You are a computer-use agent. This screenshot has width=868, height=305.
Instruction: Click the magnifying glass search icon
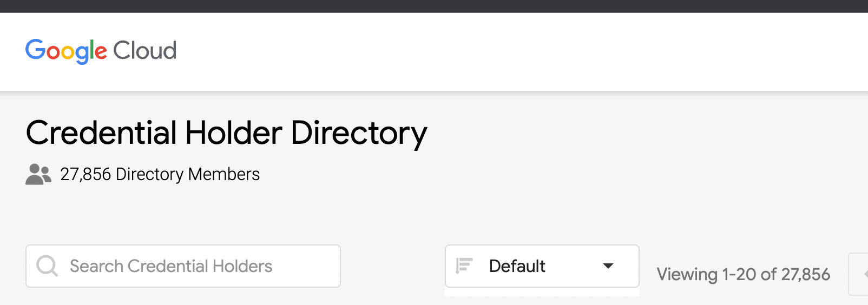[x=47, y=266]
